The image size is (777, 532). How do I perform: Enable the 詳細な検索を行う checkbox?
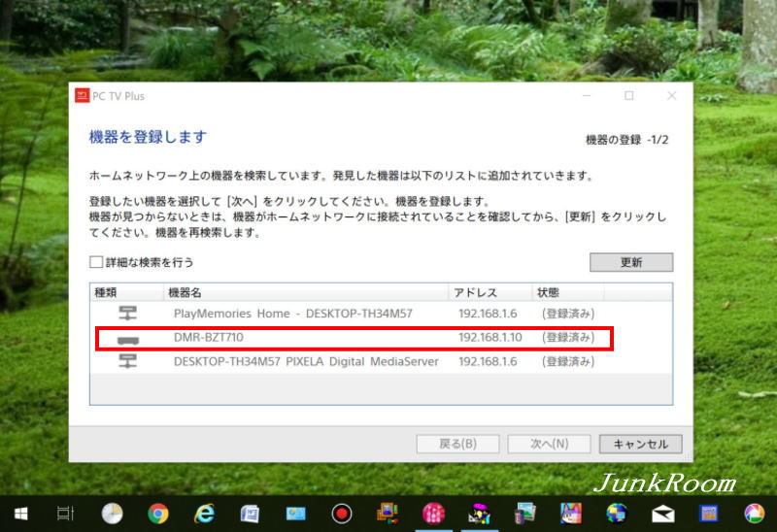point(96,262)
